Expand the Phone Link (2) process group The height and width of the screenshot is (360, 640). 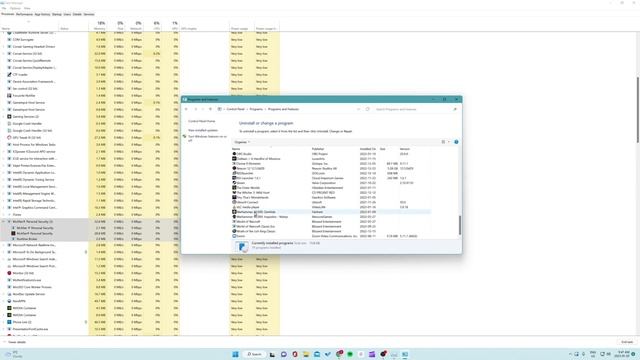pyautogui.click(x=4, y=322)
